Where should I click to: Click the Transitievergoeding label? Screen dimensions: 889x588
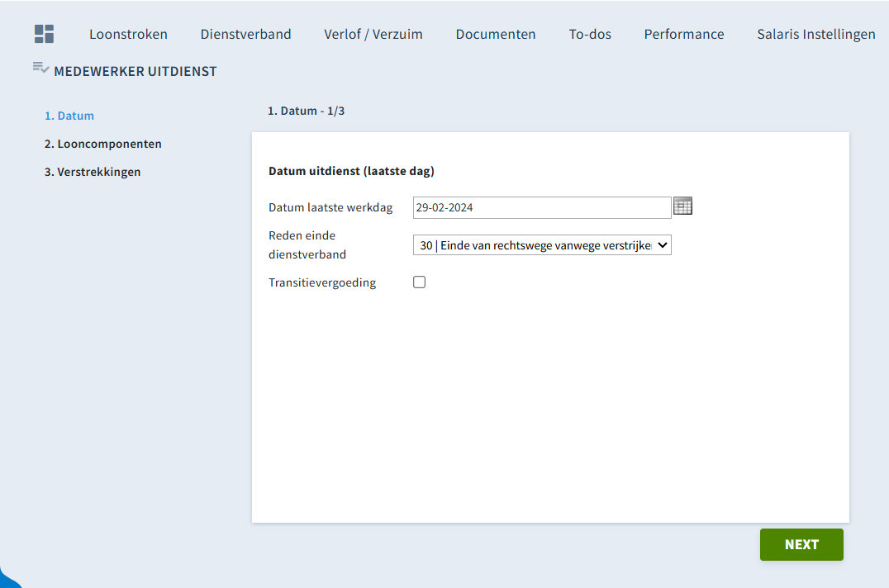coord(322,282)
